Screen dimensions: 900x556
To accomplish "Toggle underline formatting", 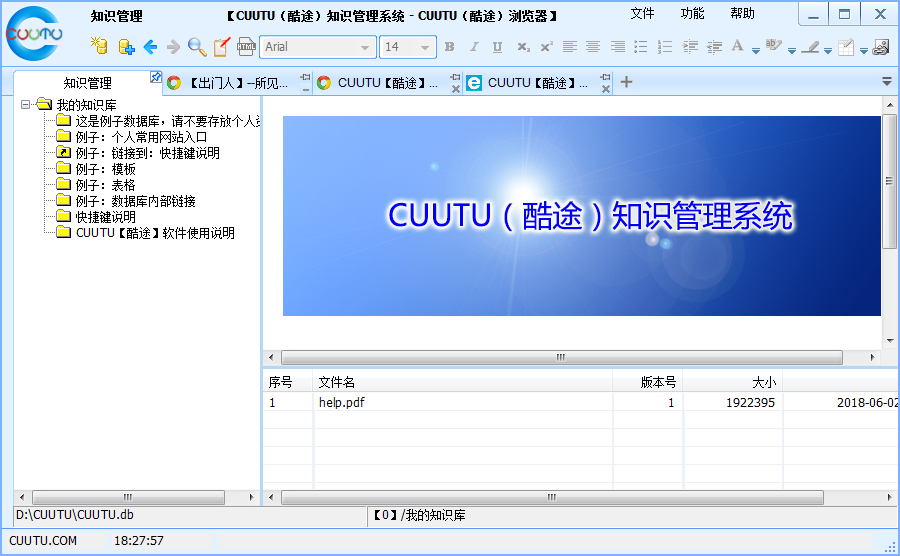I will [497, 47].
